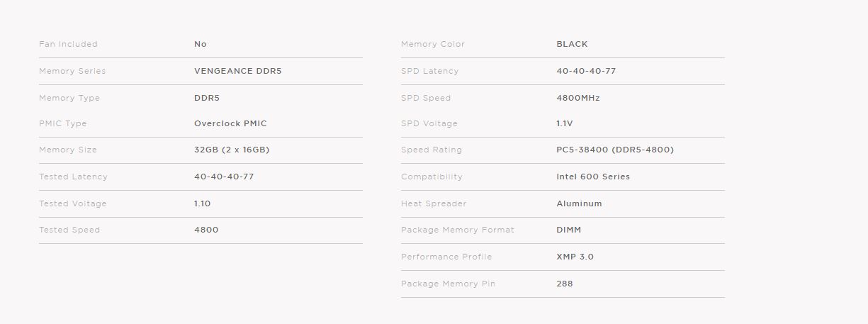Select the Memory Size 32GB (2 x 16GB) value
868x324 pixels.
point(232,150)
